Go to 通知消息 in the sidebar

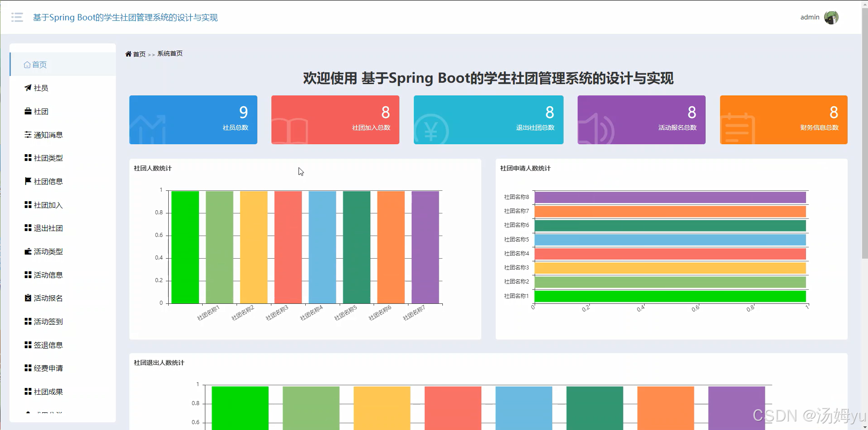coord(63,135)
